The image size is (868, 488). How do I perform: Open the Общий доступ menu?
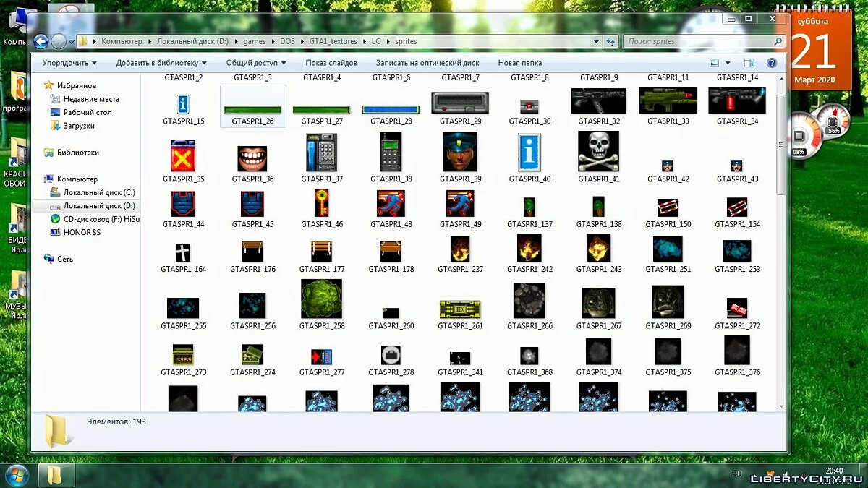256,63
